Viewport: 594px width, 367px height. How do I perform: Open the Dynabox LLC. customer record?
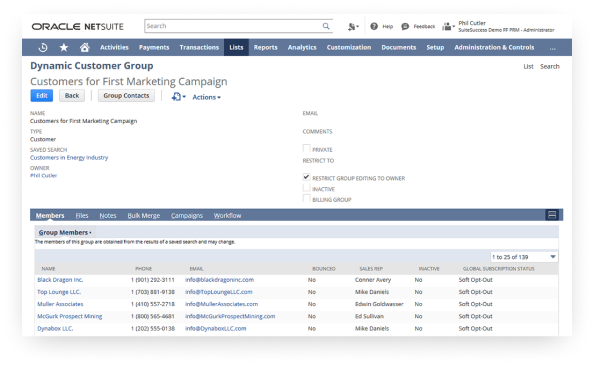point(55,328)
